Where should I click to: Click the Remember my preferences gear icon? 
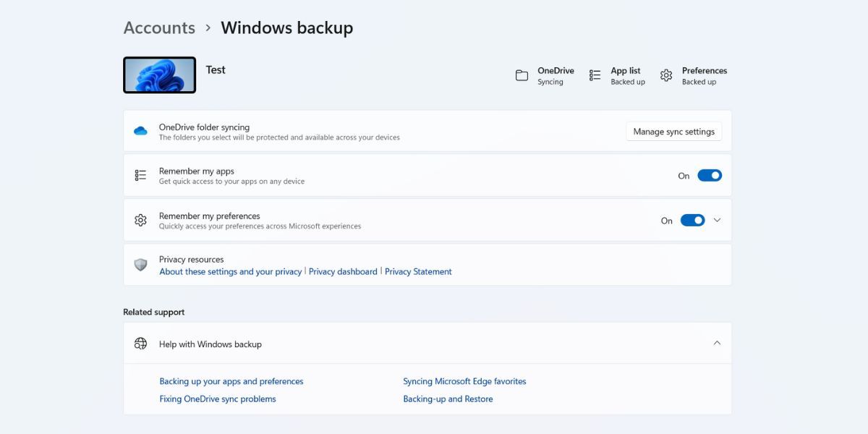pos(141,220)
